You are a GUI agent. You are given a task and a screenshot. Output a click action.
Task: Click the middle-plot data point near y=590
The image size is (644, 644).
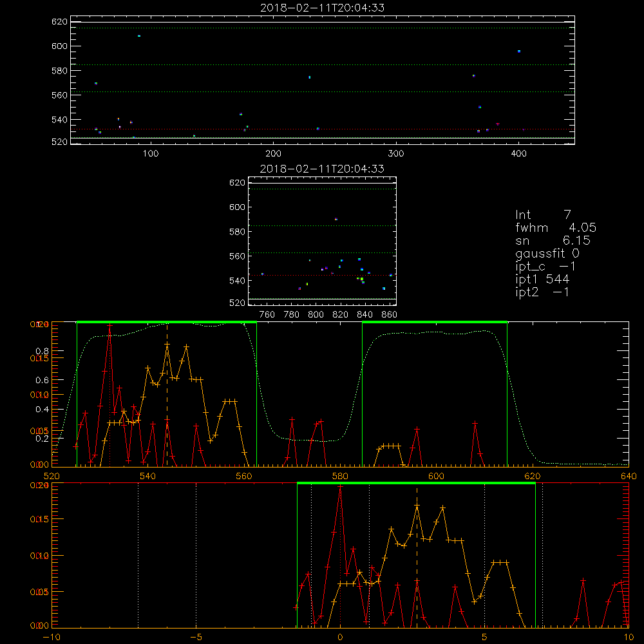click(336, 220)
